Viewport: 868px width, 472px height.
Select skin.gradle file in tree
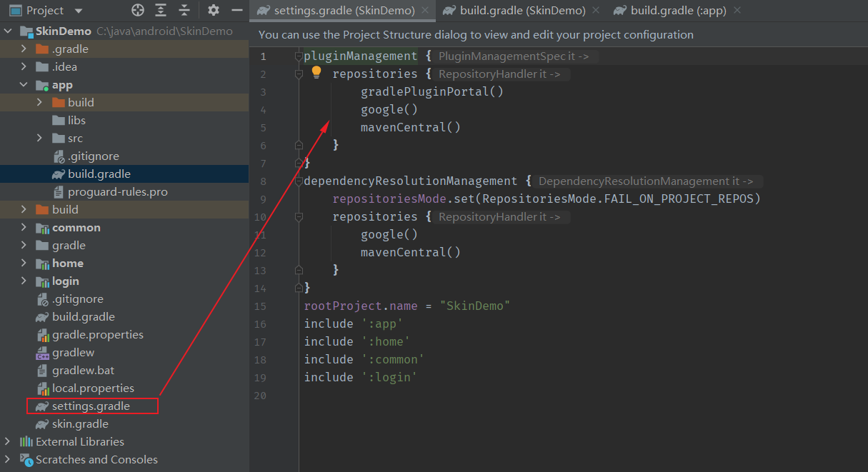pyautogui.click(x=80, y=424)
